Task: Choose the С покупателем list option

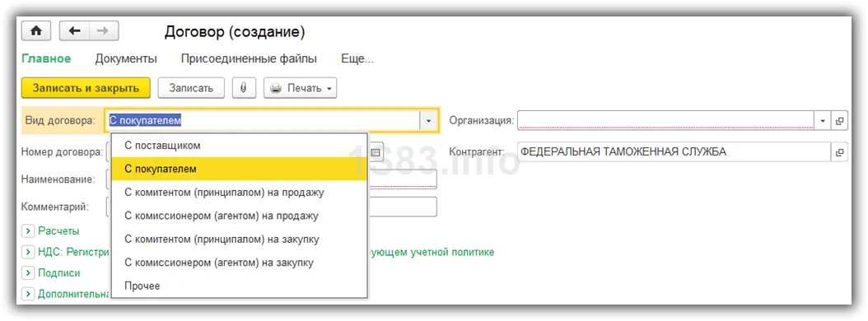Action: coord(239,169)
